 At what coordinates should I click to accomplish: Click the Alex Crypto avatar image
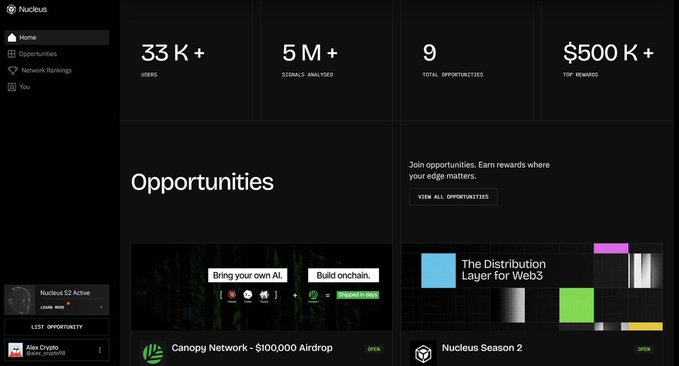tap(16, 350)
